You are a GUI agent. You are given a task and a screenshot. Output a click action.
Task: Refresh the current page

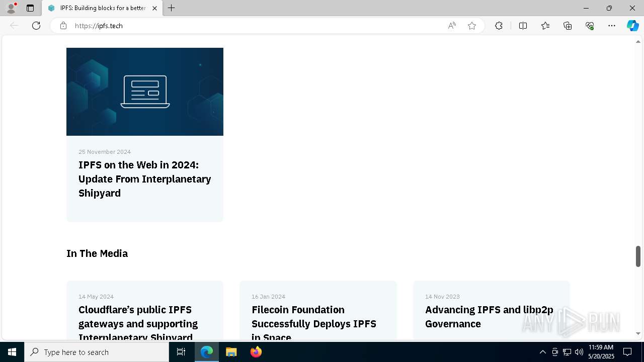coord(36,26)
